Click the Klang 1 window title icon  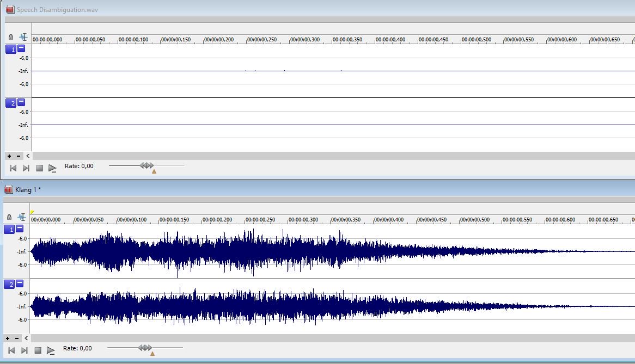9,189
